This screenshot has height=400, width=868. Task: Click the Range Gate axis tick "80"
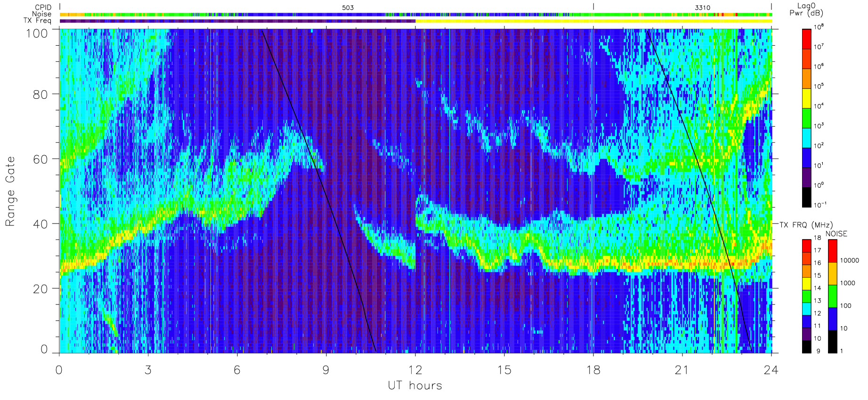40,94
